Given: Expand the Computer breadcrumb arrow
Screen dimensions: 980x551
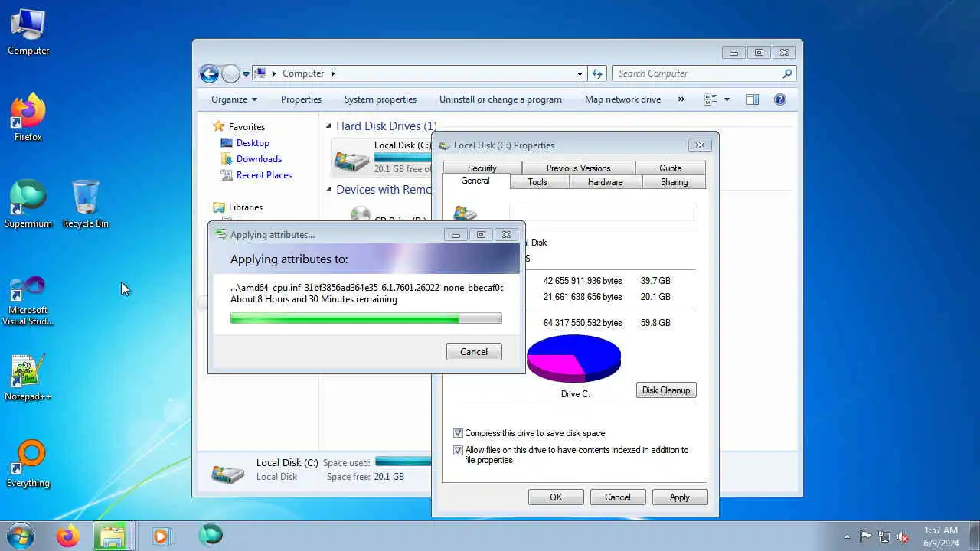Looking at the screenshot, I should point(333,73).
